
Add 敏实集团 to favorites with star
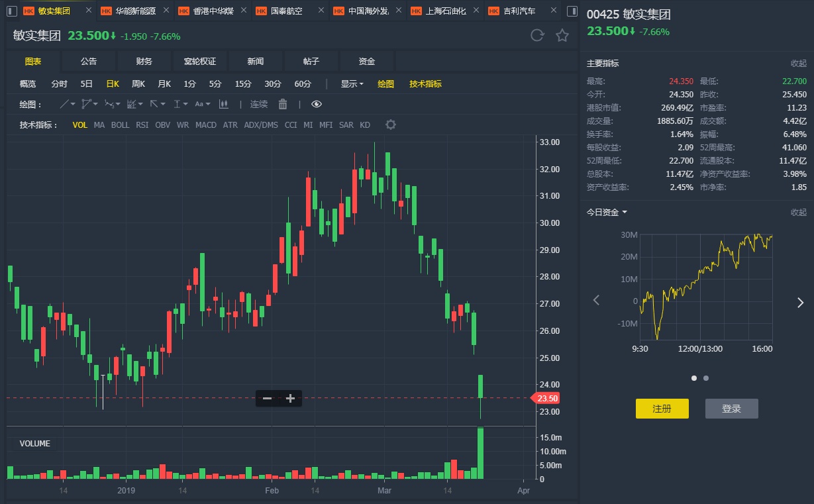coord(562,35)
